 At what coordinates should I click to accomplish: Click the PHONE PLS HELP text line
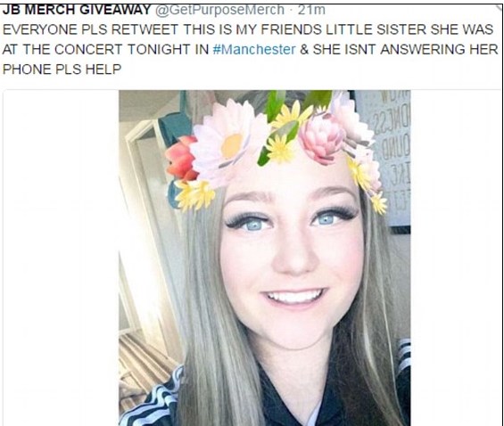tap(62, 70)
